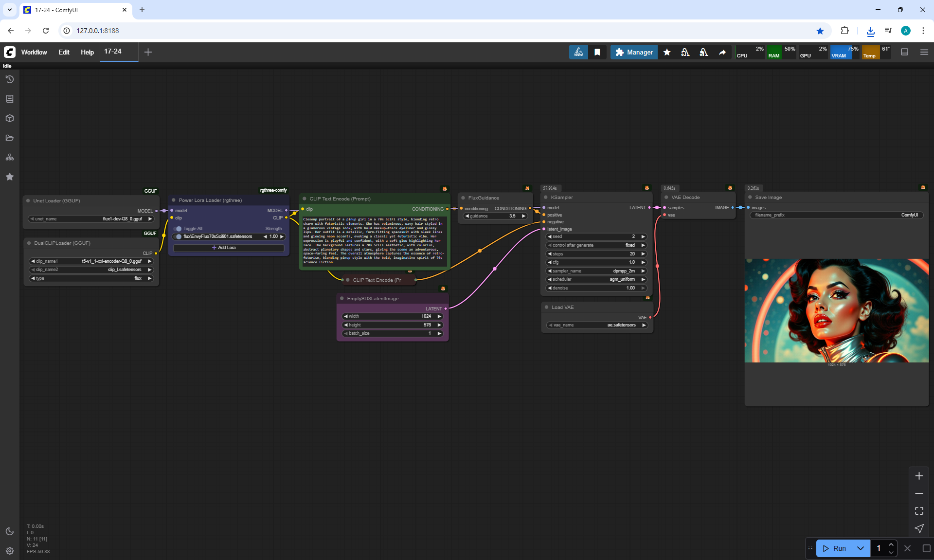Open the scheduler sgm_uniform dropdown
This screenshot has width=934, height=560.
[x=596, y=279]
